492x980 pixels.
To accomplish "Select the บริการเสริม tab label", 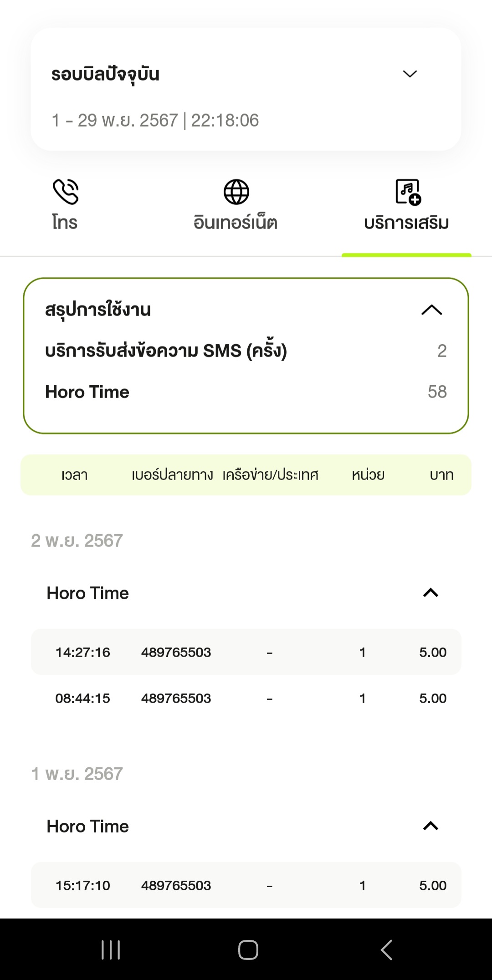I will coord(406,223).
